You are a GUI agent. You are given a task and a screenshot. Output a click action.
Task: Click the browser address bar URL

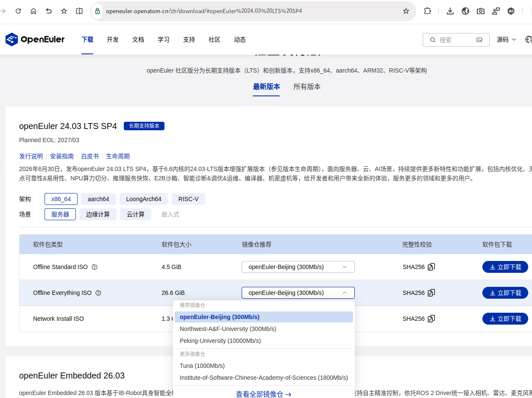[x=204, y=11]
